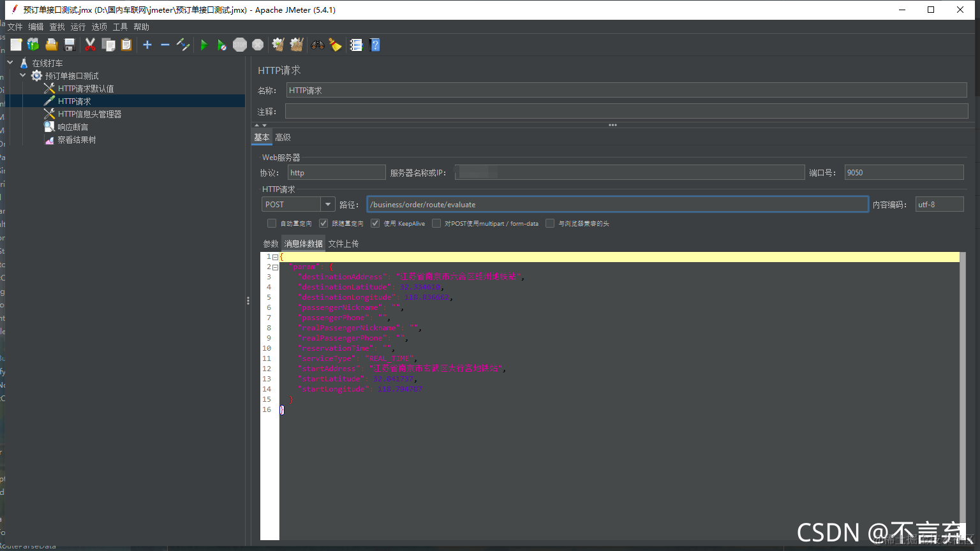980x551 pixels.
Task: Click the small up/down divider arrows
Action: tap(260, 125)
